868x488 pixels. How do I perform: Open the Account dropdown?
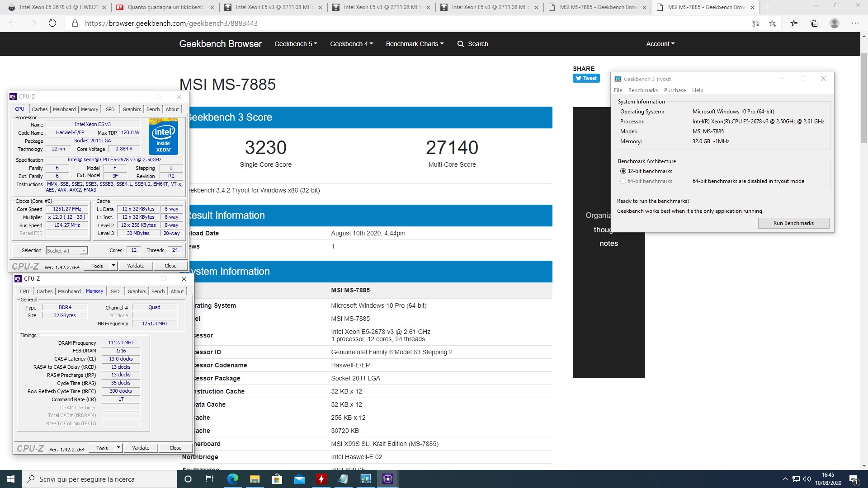[x=660, y=44]
